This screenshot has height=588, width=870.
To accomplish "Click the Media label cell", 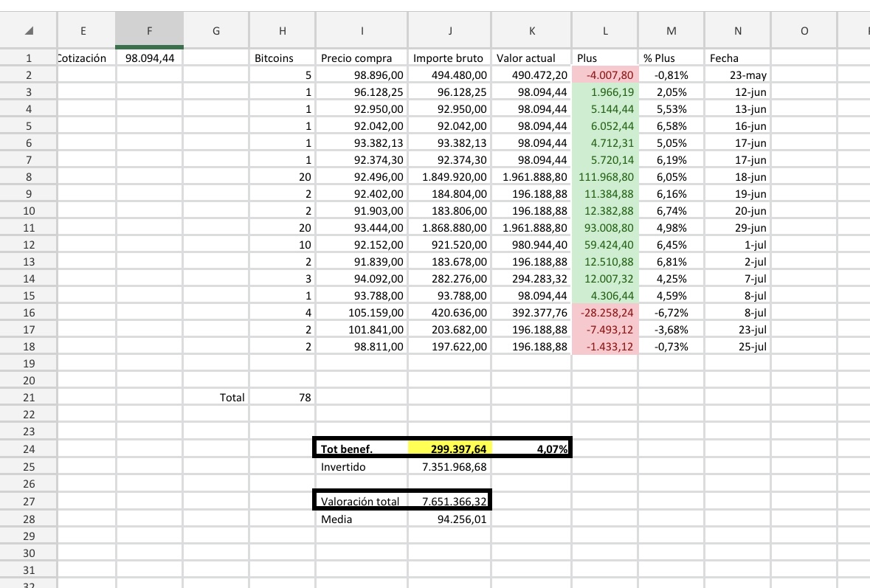I will click(362, 519).
